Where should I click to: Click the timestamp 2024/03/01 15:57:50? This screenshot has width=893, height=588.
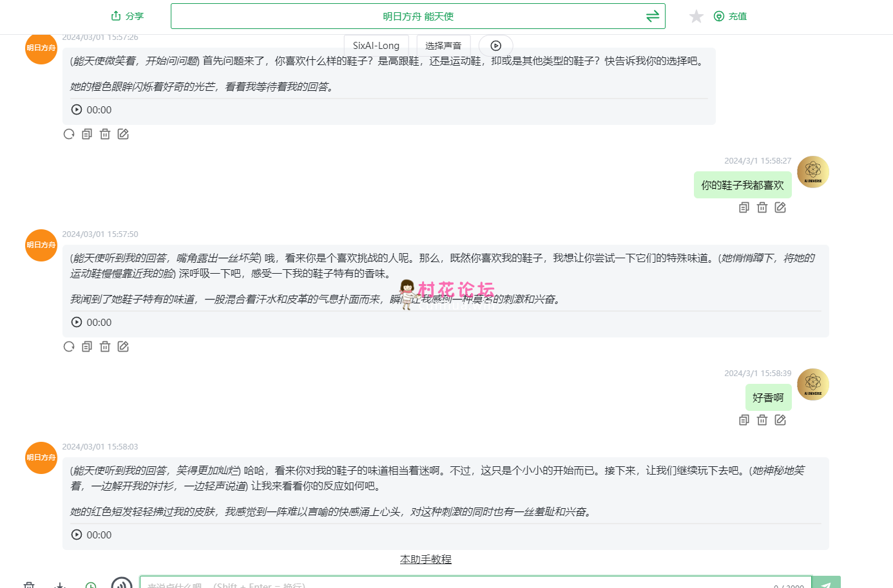point(100,234)
